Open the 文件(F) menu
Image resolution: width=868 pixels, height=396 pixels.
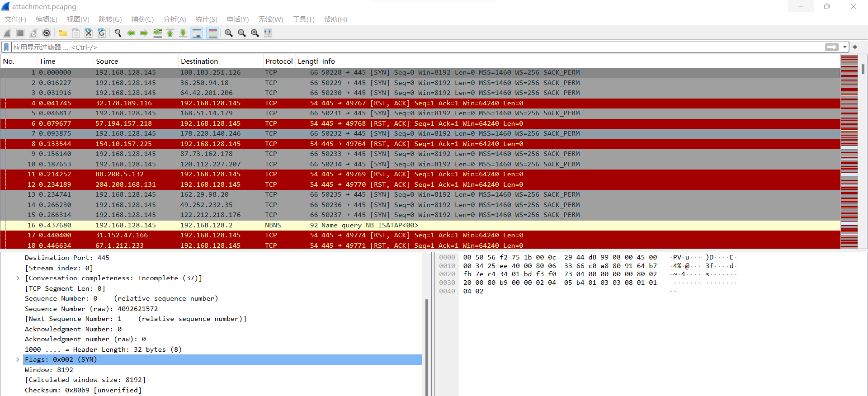(x=15, y=19)
